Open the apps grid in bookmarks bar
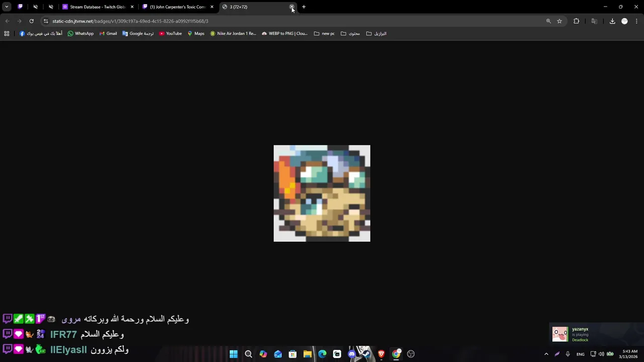Image resolution: width=644 pixels, height=362 pixels. [7, 34]
